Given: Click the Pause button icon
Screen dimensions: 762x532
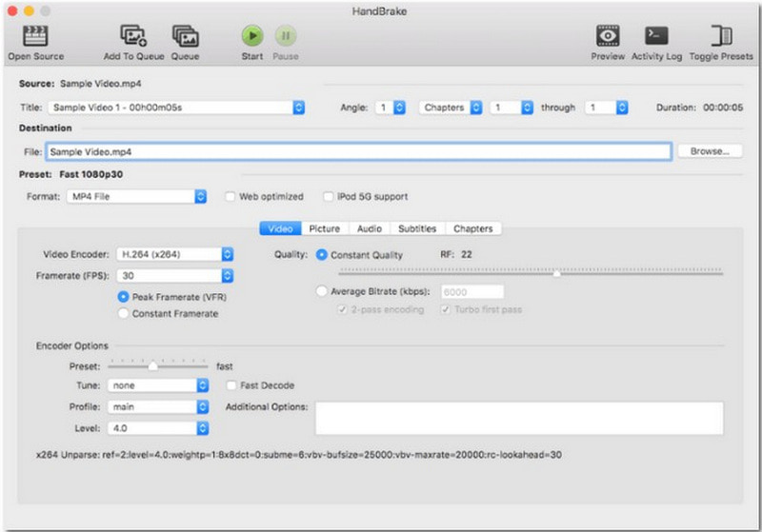Looking at the screenshot, I should coord(286,35).
